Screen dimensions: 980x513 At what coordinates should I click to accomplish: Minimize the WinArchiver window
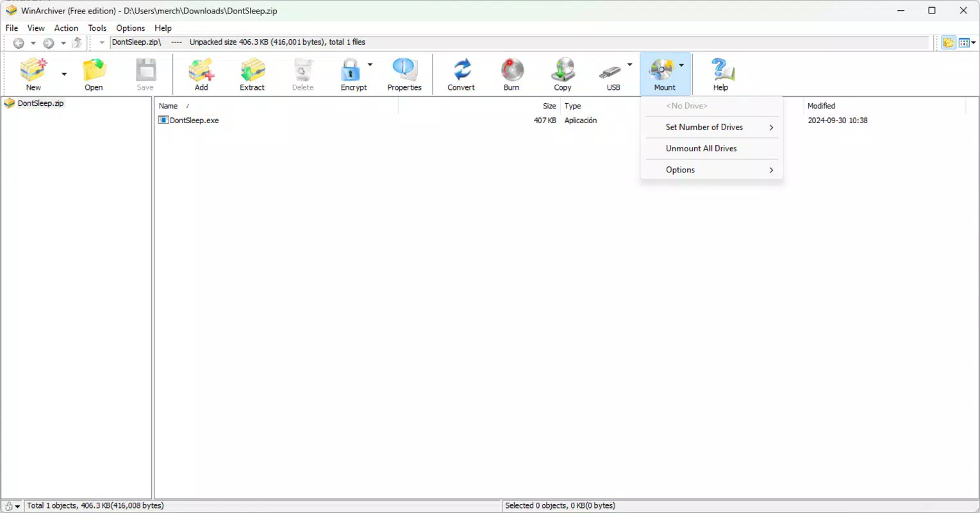pyautogui.click(x=901, y=11)
